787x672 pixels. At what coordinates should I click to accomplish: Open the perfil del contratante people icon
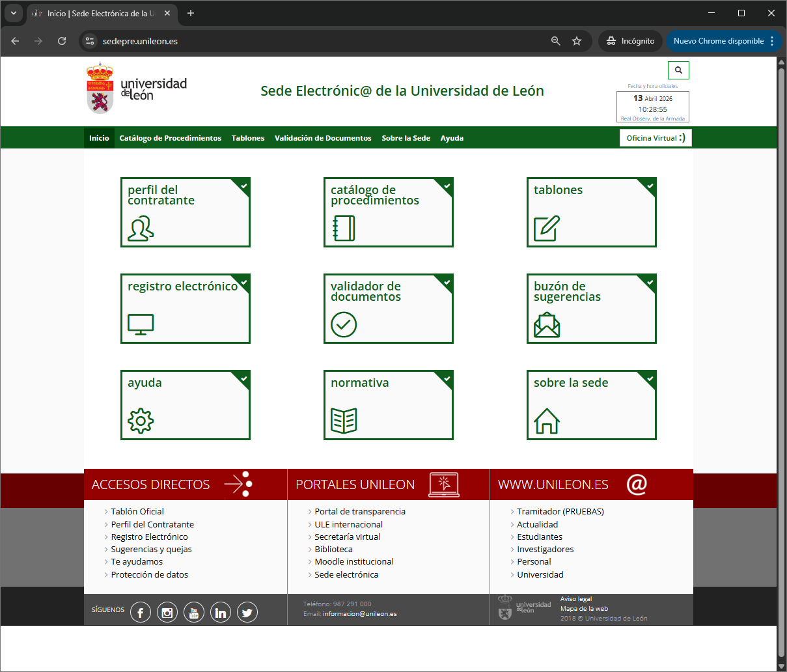click(x=141, y=229)
